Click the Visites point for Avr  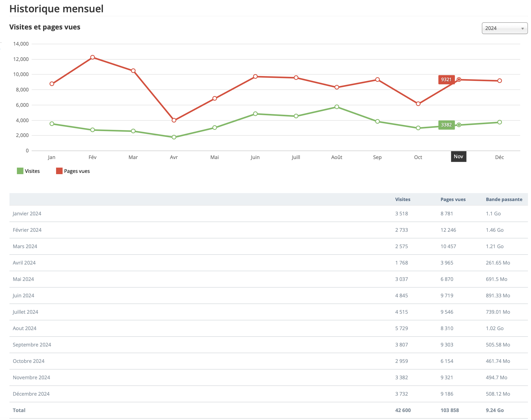[x=174, y=137]
